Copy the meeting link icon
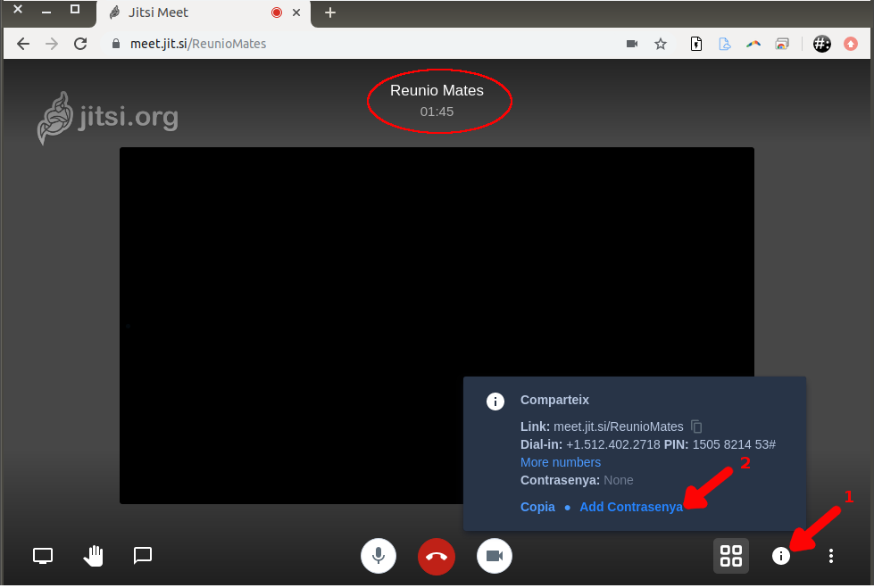This screenshot has width=874, height=588. (697, 427)
